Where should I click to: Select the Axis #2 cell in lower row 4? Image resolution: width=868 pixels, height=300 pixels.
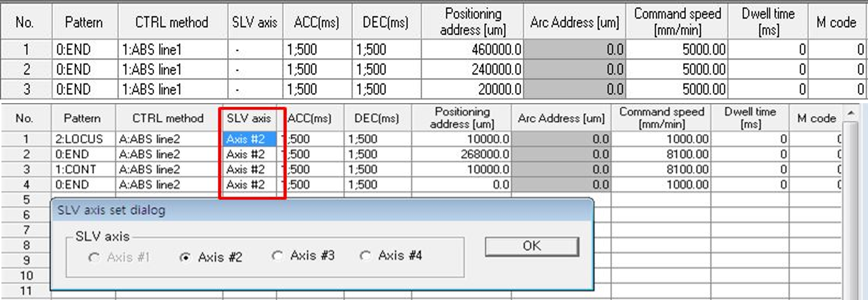coord(250,185)
